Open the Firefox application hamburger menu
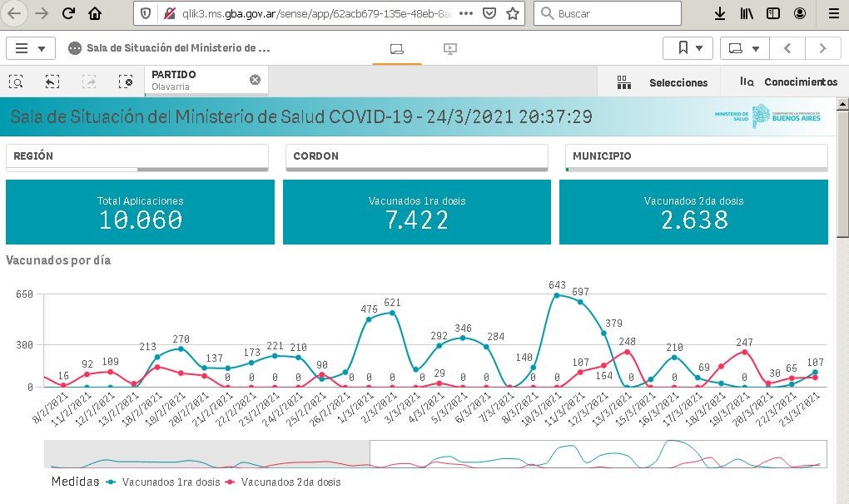The image size is (849, 504). point(834,13)
